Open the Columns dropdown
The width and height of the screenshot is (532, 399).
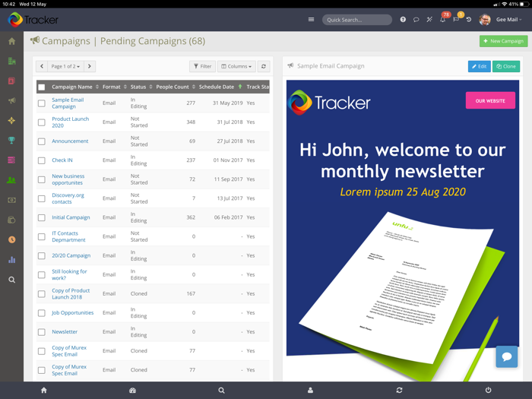236,66
